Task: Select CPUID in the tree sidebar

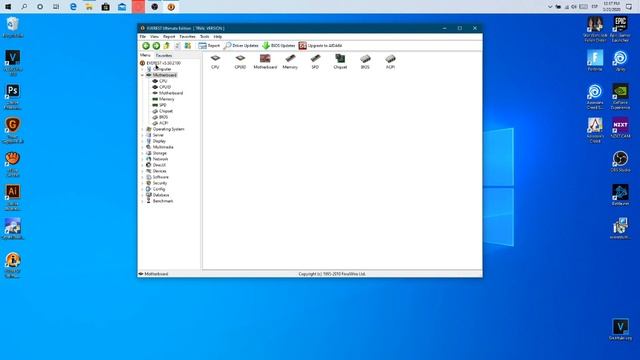Action: click(x=165, y=87)
